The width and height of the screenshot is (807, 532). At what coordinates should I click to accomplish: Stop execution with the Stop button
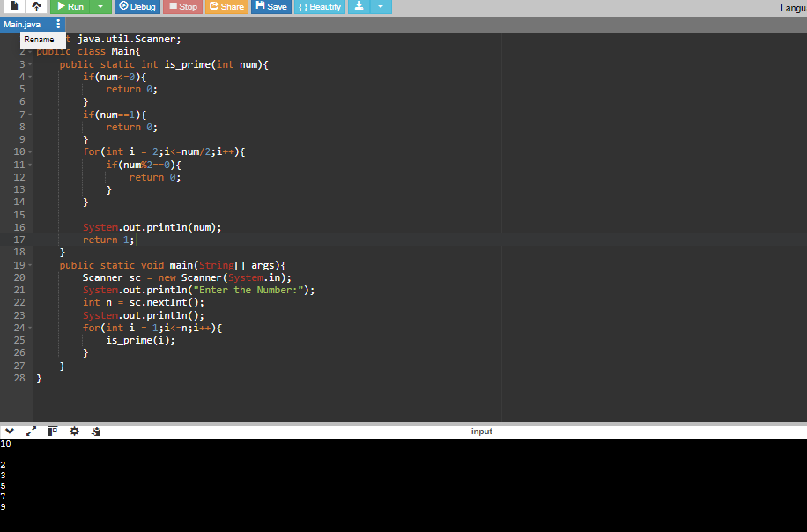(x=182, y=6)
